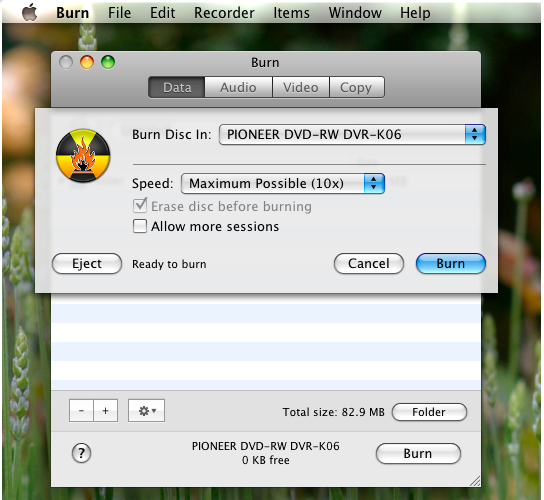Open the Edit menu
Image resolution: width=544 pixels, height=500 pixels.
pyautogui.click(x=162, y=13)
